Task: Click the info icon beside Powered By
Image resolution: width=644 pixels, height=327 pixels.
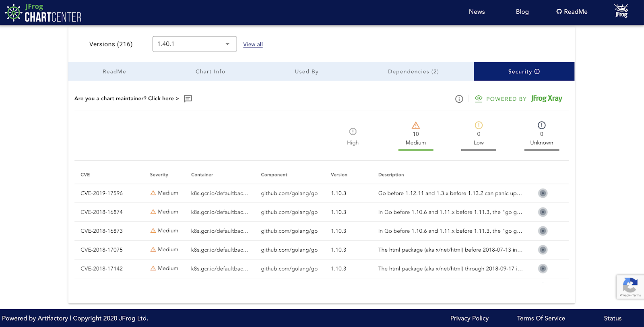Action: (459, 99)
